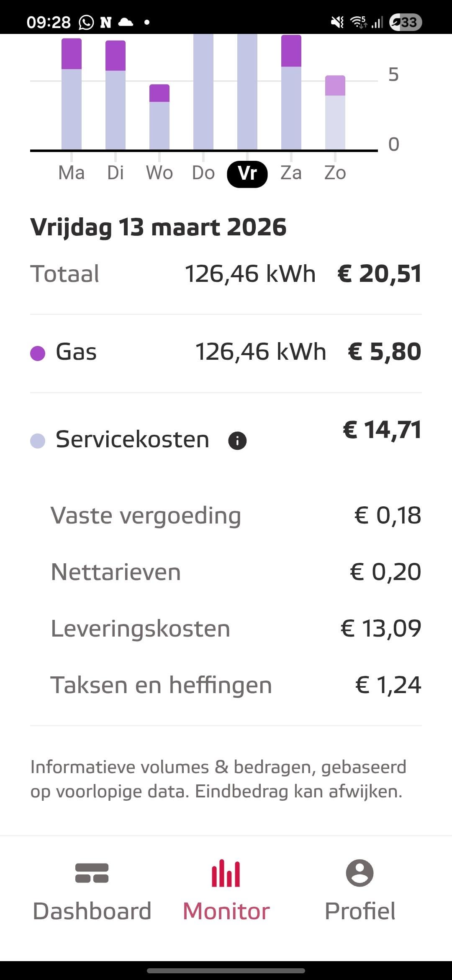Expand the Gas usage row
Viewport: 452px width, 980px height.
pos(226,352)
